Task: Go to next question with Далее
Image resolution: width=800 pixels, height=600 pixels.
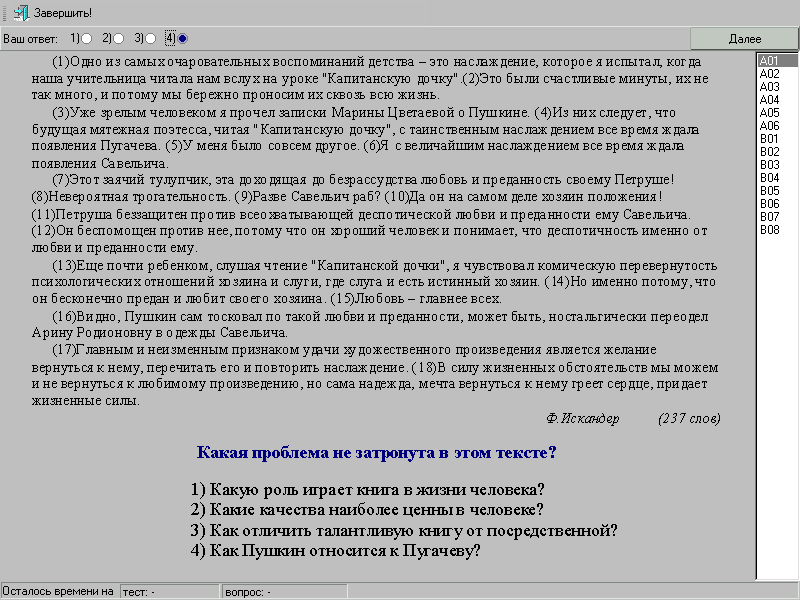Action: point(744,39)
